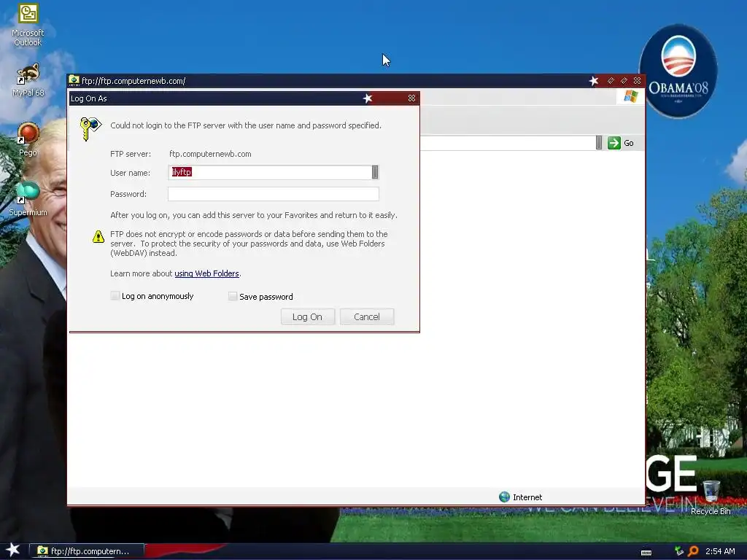Open the User name dropdown arrow
The width and height of the screenshot is (747, 560).
tap(375, 172)
